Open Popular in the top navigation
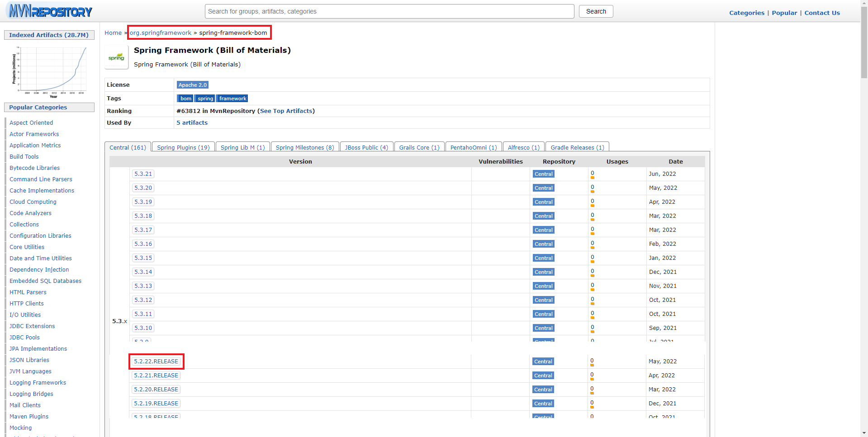The image size is (868, 437). click(x=784, y=13)
